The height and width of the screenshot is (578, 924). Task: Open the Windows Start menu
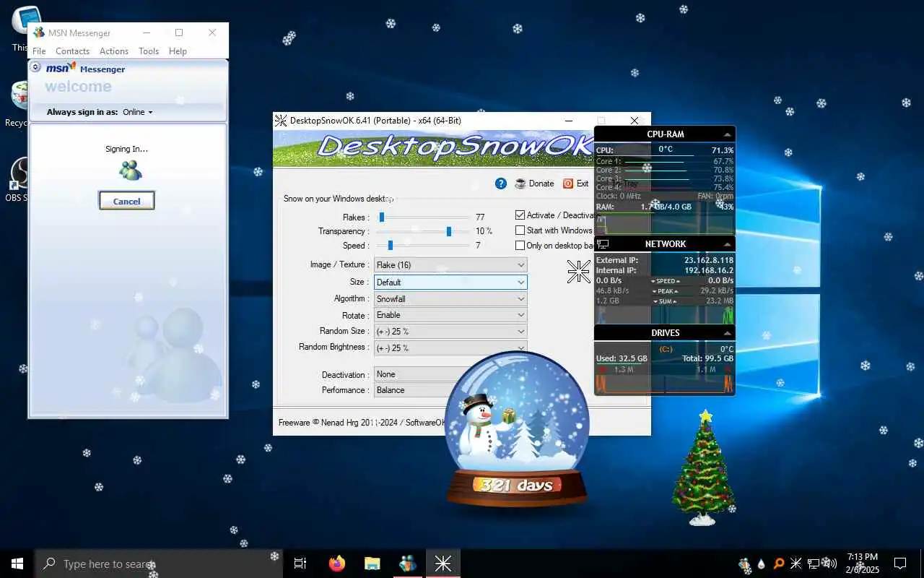click(x=17, y=564)
